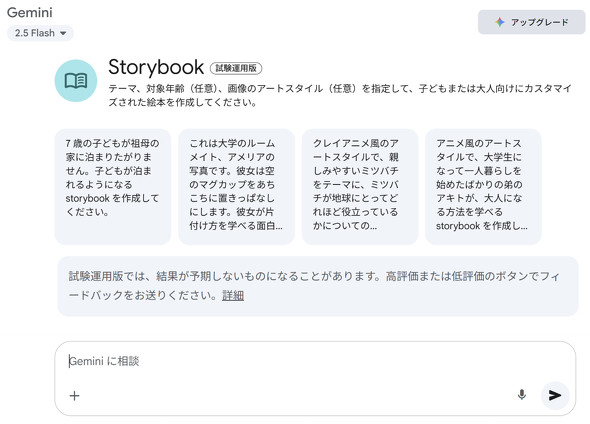Click the Storybook title heading
This screenshot has width=590, height=424.
(x=156, y=67)
